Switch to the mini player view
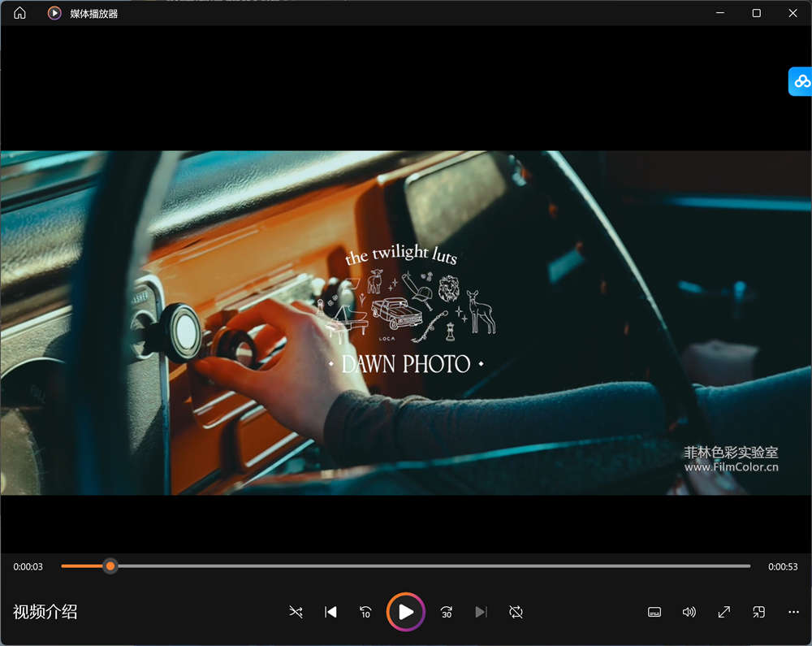 pos(759,612)
